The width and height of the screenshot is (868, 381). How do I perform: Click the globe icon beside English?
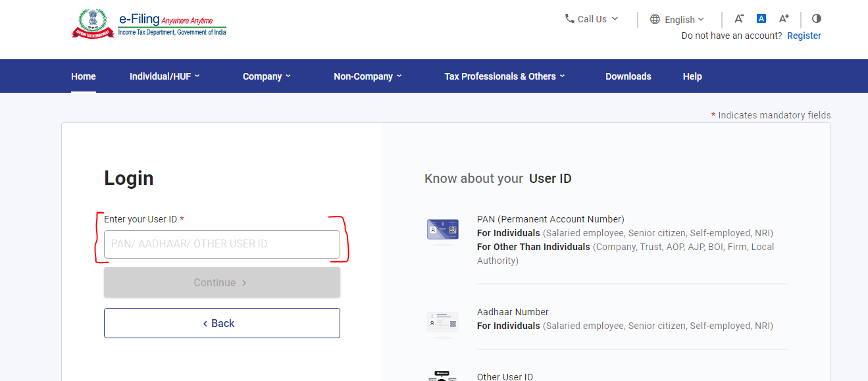coord(654,19)
